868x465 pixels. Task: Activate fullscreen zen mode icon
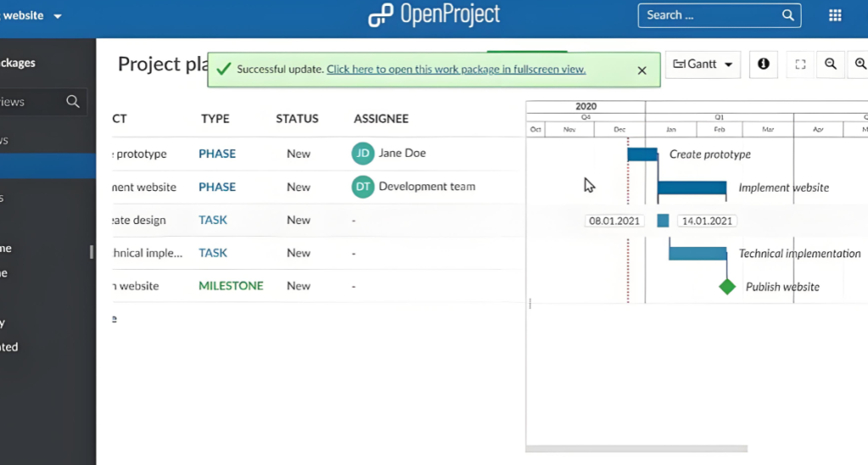click(x=800, y=64)
